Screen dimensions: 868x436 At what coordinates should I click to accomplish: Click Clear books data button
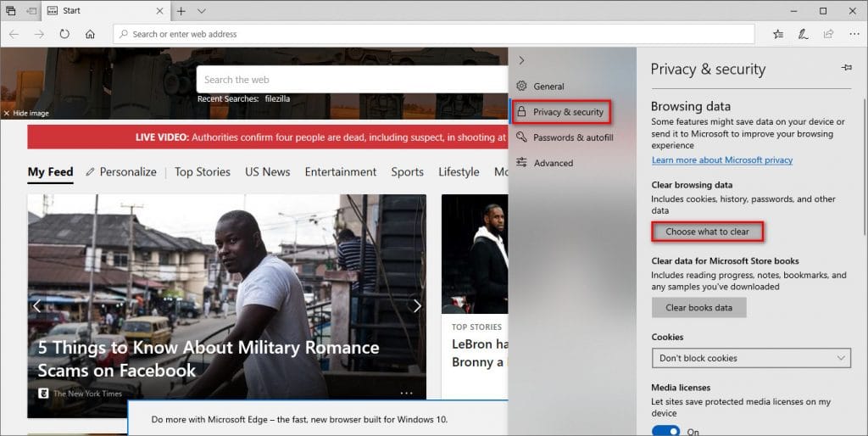click(698, 307)
